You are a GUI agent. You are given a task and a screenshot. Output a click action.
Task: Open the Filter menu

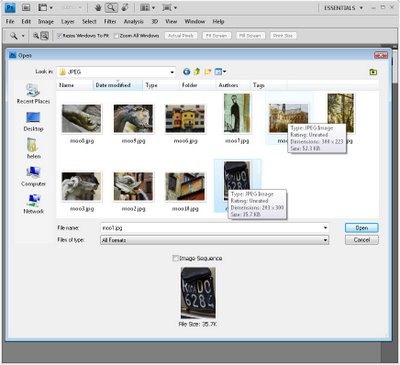pos(110,22)
